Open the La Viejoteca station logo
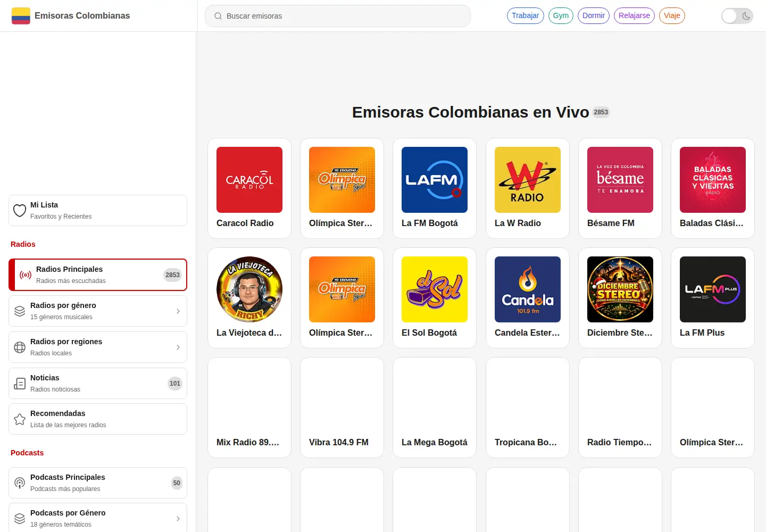 (x=249, y=289)
